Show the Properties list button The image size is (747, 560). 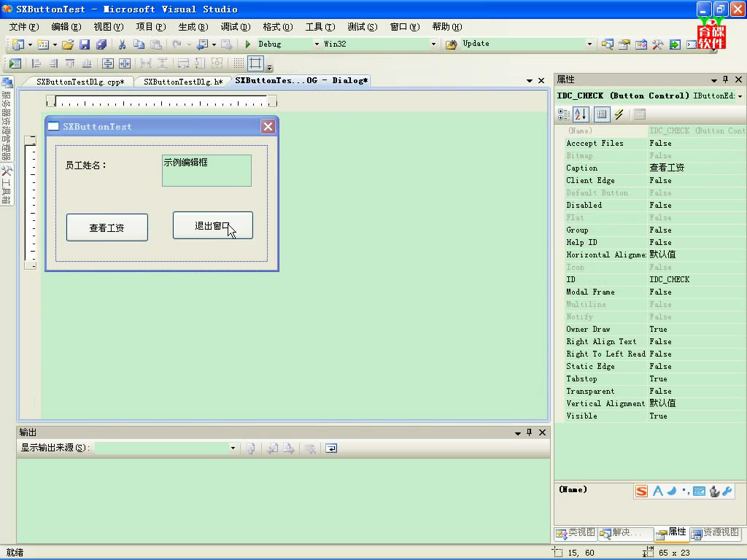point(602,114)
